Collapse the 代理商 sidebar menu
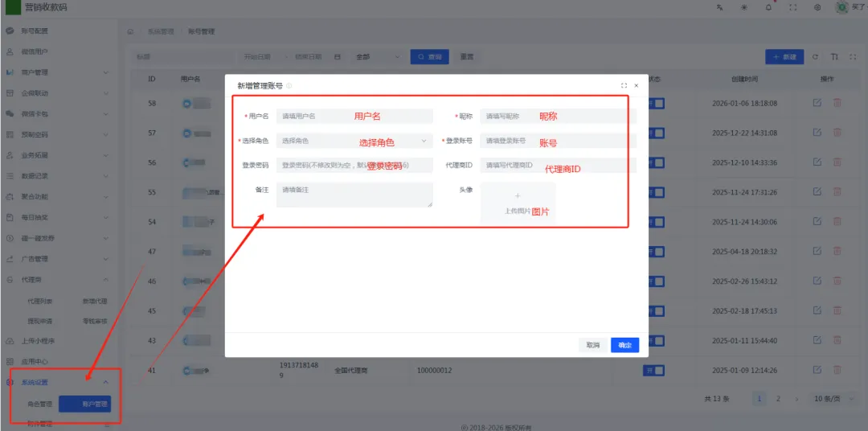This screenshot has width=868, height=431. (x=58, y=280)
